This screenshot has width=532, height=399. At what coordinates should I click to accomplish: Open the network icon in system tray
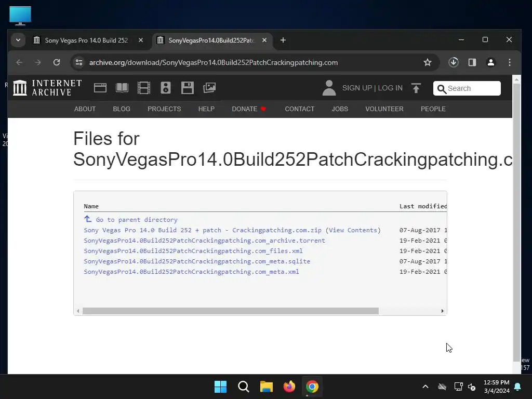[458, 387]
